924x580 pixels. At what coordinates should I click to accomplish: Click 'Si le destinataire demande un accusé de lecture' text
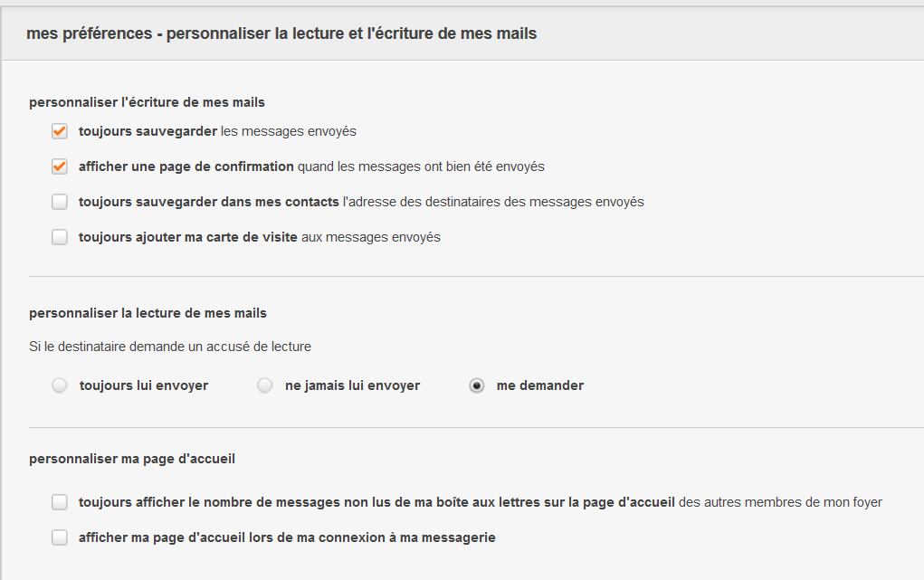pyautogui.click(x=170, y=347)
